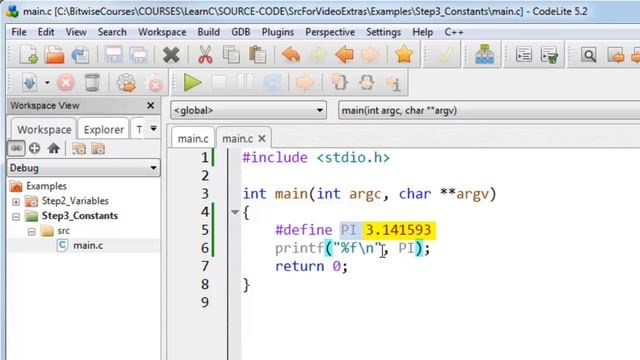This screenshot has width=640, height=360.
Task: Save the current file with floppy icon
Action: click(x=113, y=55)
